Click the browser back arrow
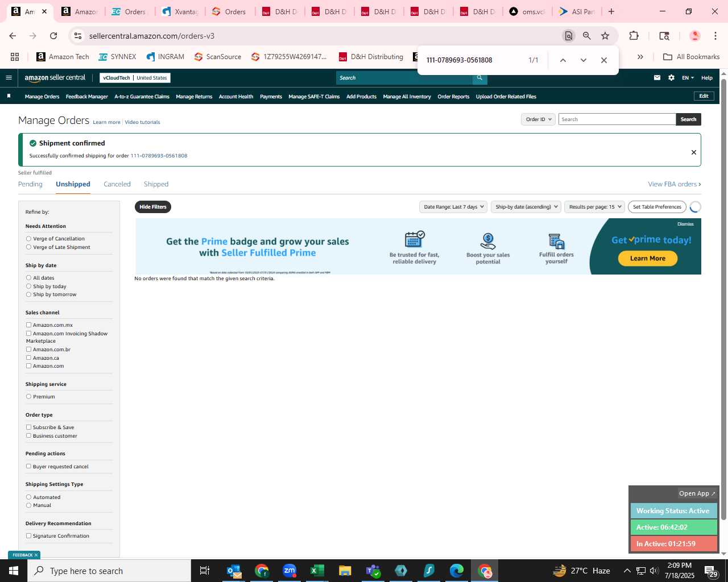 13,36
